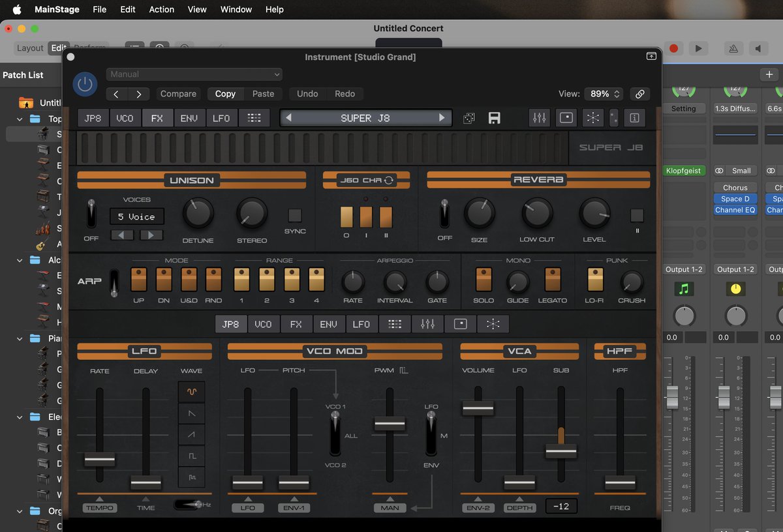Switch to Layout mode in MainStage
The width and height of the screenshot is (783, 532).
(30, 48)
